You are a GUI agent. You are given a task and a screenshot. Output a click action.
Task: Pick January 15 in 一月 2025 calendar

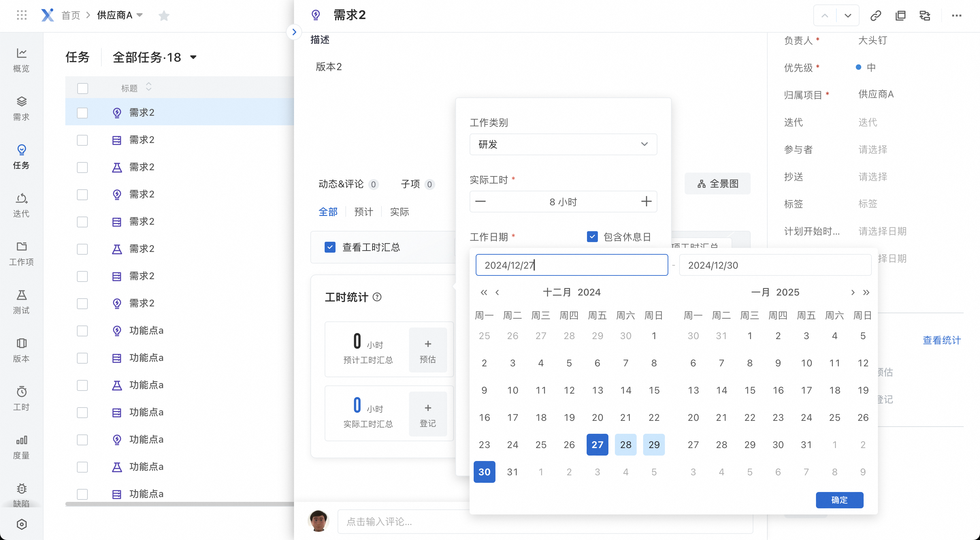pos(750,390)
